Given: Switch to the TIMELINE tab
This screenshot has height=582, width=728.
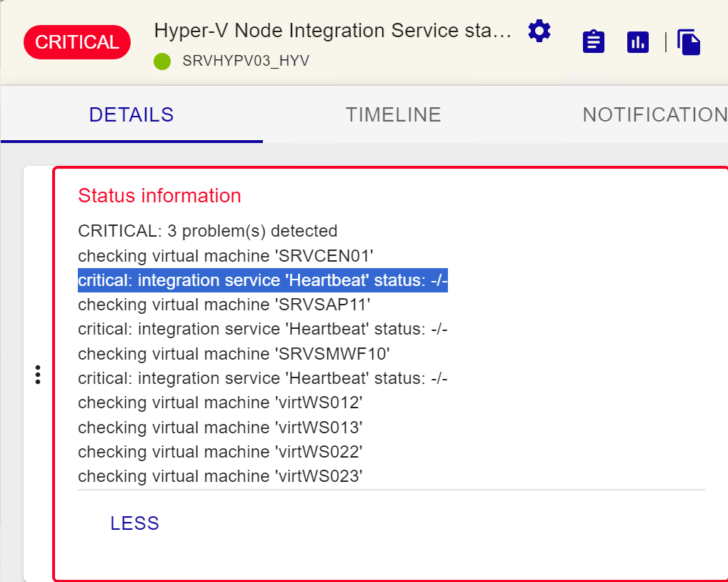Looking at the screenshot, I should tap(393, 114).
